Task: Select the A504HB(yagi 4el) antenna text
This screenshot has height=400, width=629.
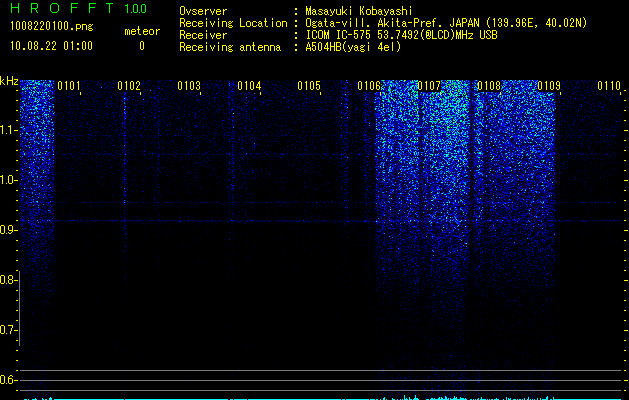Action: click(x=353, y=47)
